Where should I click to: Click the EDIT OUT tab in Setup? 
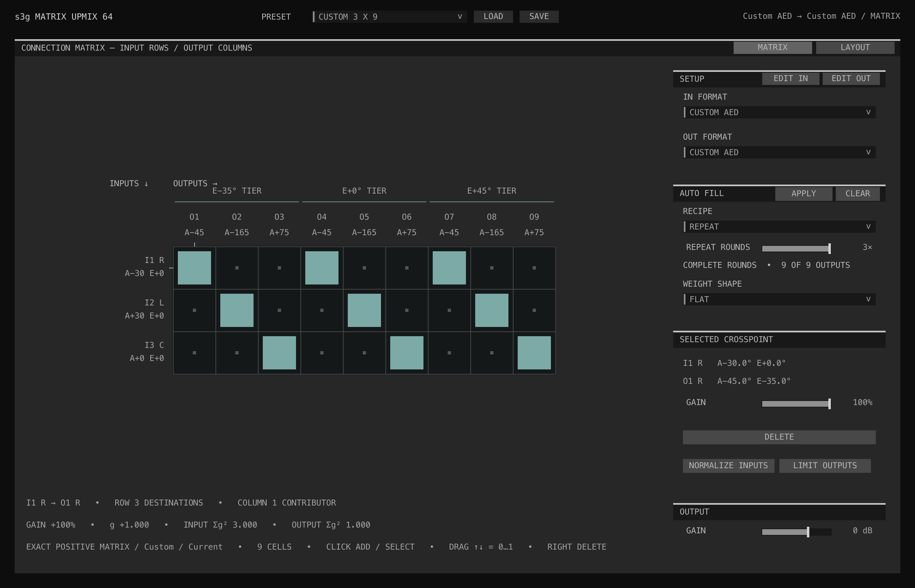click(851, 78)
